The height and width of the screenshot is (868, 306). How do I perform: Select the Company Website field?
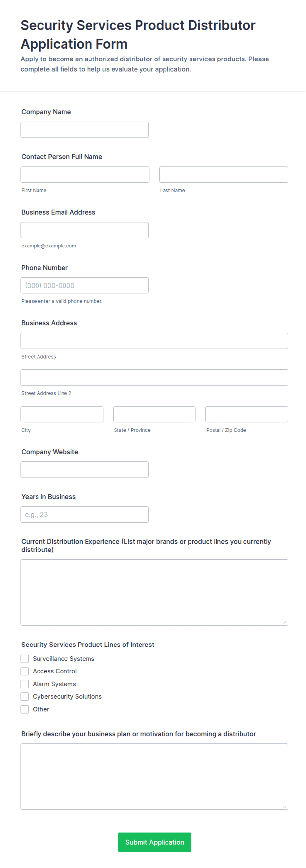tap(84, 469)
